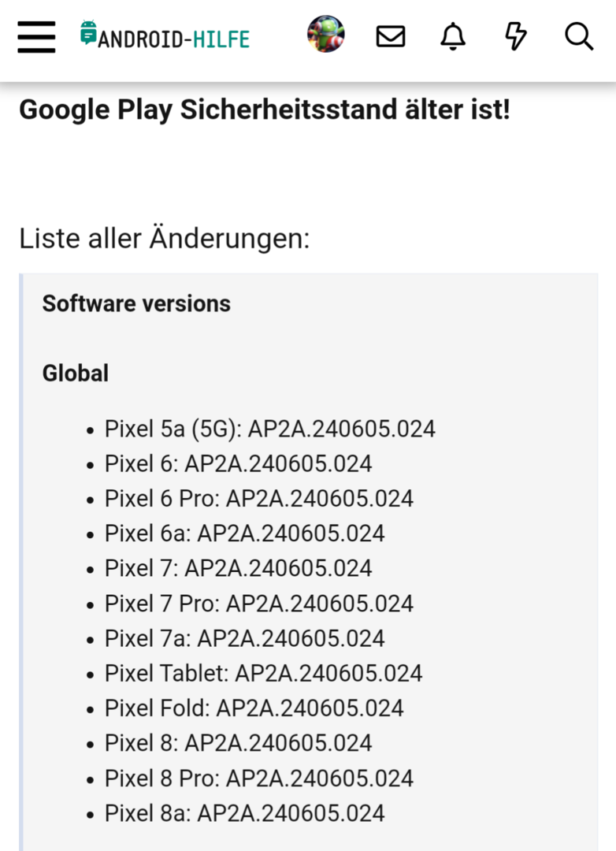616x851 pixels.
Task: Click the Google Play Sicherheitsstand bold line
Action: coord(265,110)
